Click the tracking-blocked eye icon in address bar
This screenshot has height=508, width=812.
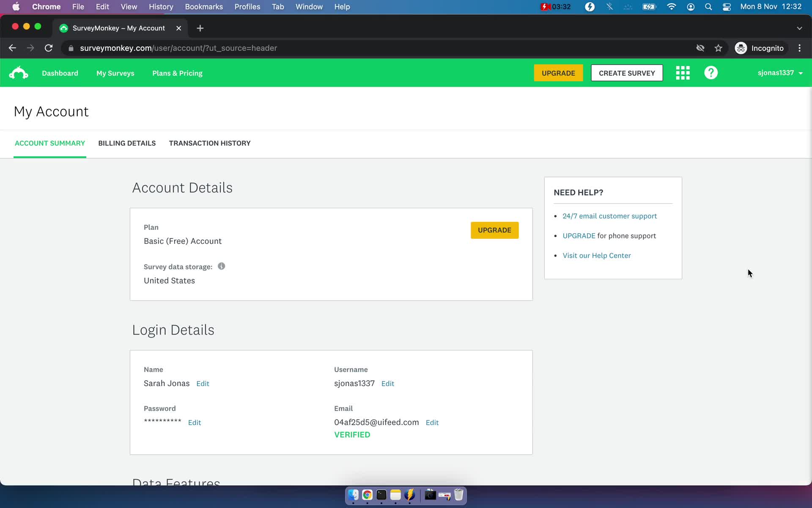[x=700, y=48]
